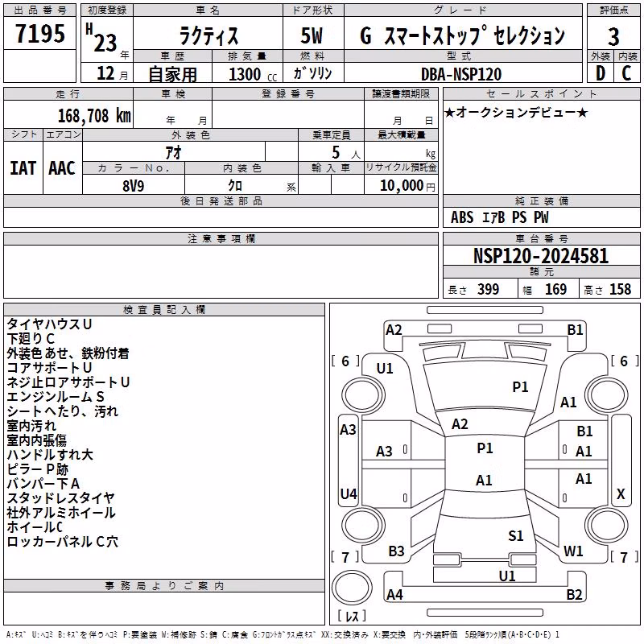Select the note コアサポートU
The height and width of the screenshot is (644, 644).
(49, 367)
